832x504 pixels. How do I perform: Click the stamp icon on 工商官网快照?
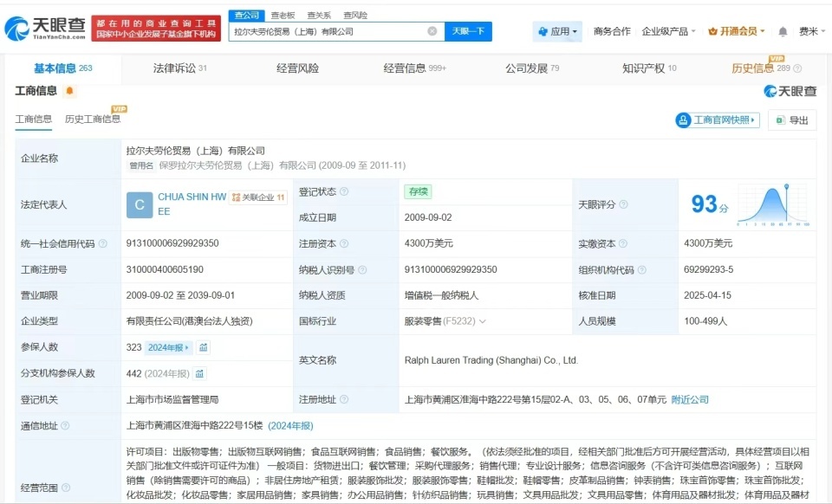(684, 120)
